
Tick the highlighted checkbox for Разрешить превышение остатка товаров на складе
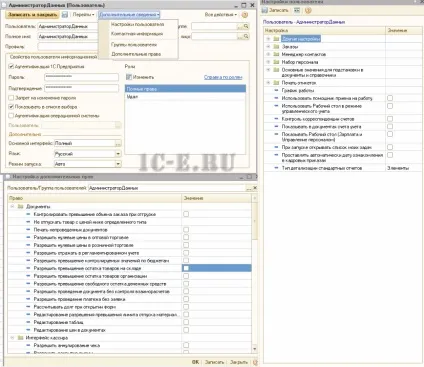(x=186, y=268)
